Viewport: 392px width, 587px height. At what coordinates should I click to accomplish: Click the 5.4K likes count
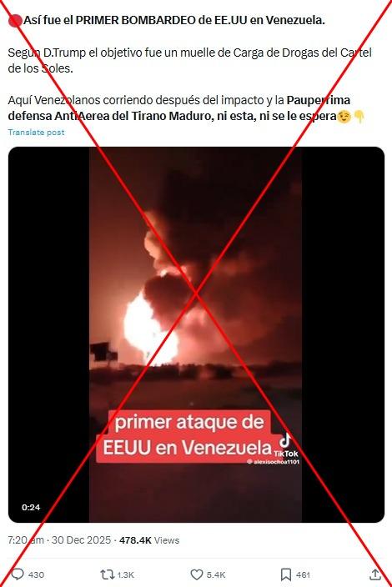[x=216, y=574]
